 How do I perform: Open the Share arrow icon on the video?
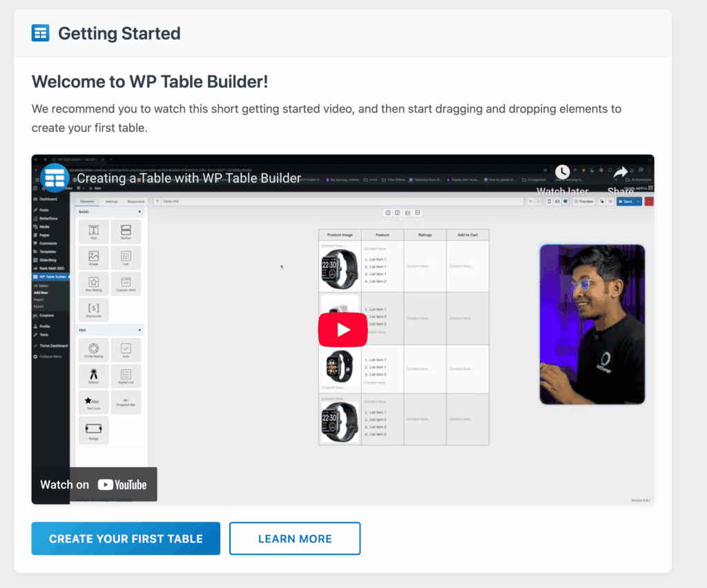pyautogui.click(x=621, y=172)
